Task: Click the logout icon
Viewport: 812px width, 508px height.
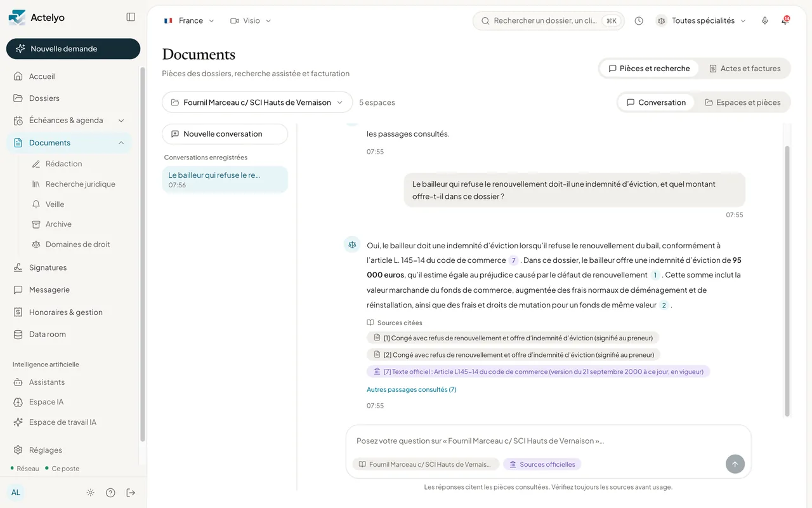Action: [x=131, y=493]
